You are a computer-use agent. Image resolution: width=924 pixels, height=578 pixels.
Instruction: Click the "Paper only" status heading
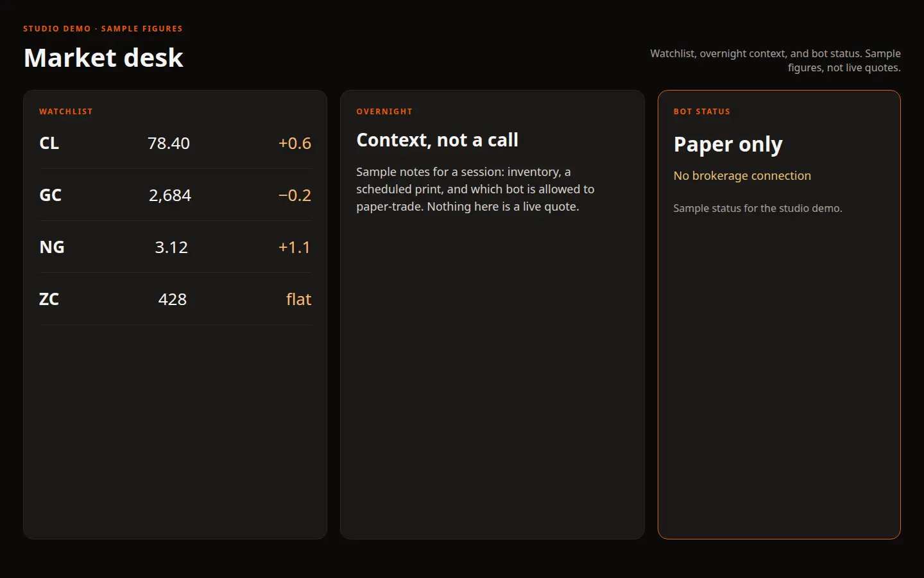click(728, 144)
